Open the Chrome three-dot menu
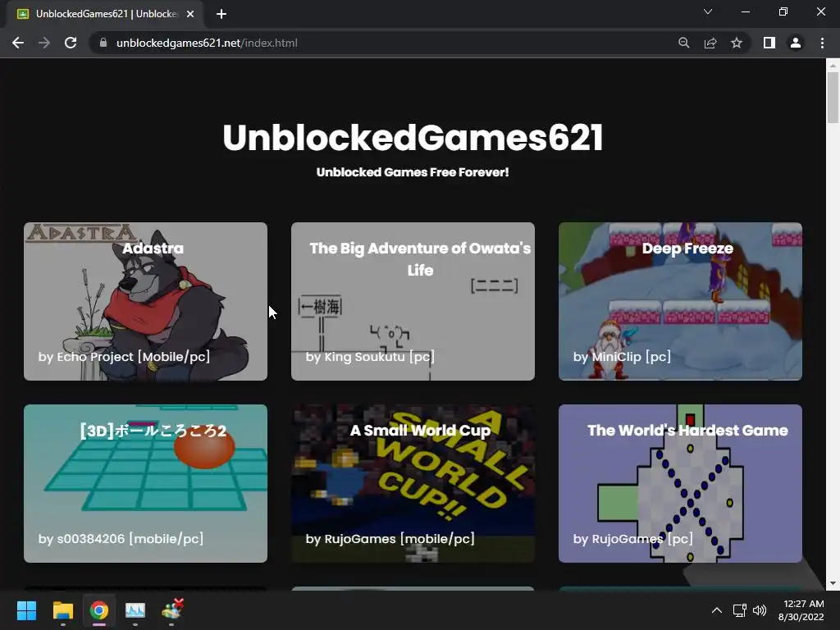 click(822, 43)
